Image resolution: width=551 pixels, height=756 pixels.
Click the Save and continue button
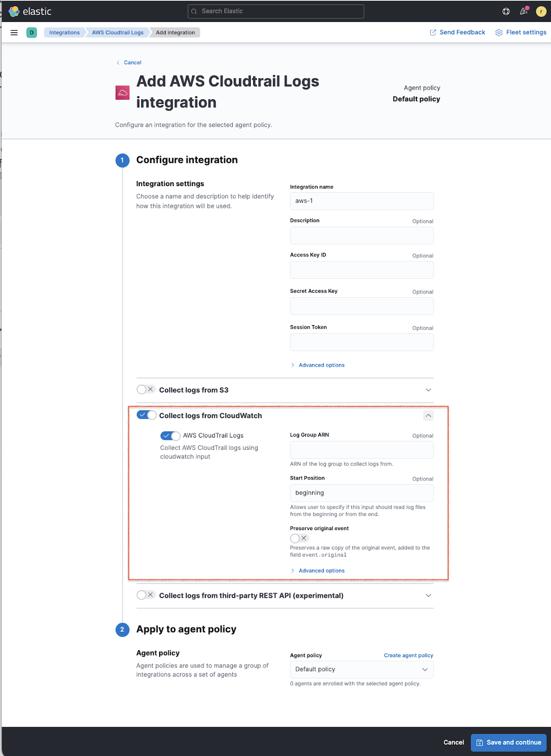tap(509, 742)
